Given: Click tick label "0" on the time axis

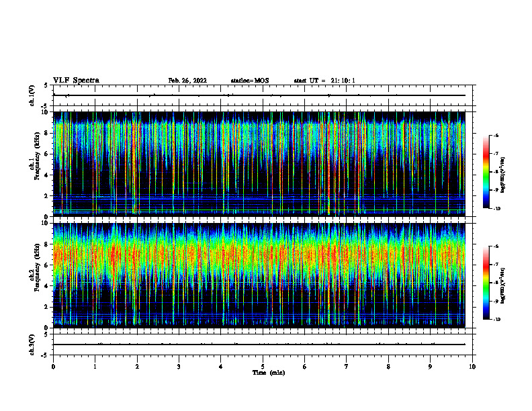Looking at the screenshot, I should click(53, 367).
